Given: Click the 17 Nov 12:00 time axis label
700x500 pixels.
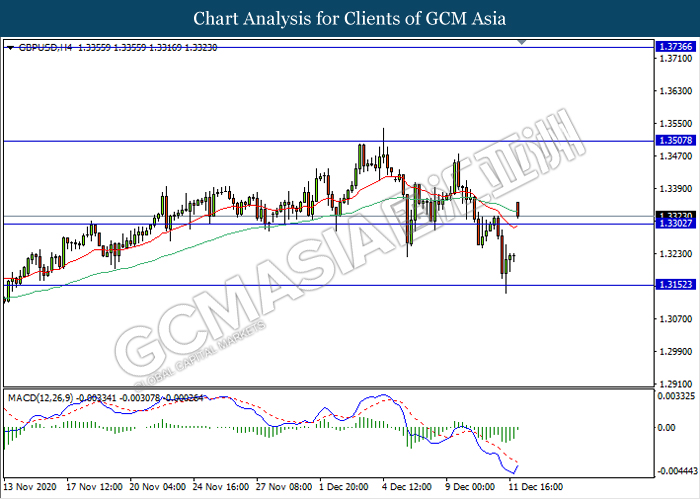Looking at the screenshot, I should 94,487.
